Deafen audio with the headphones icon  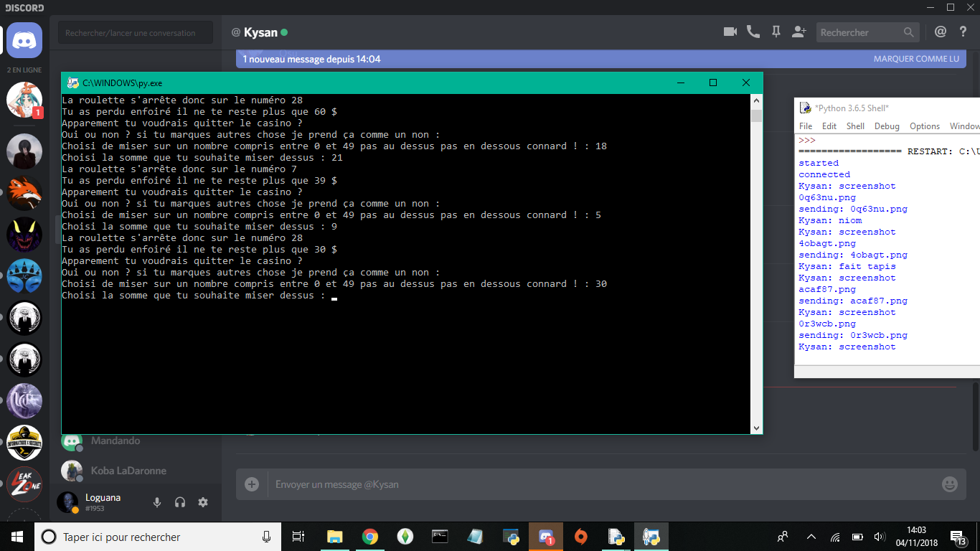point(180,502)
